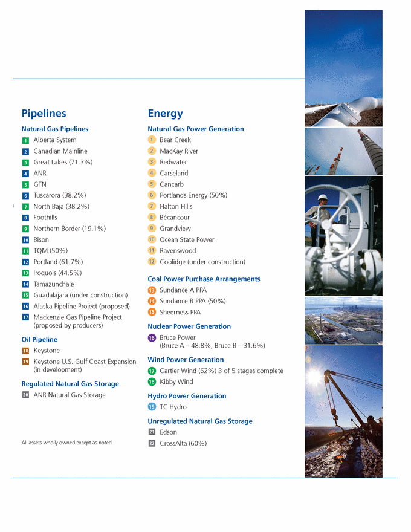
Task: Click the North Baja (38.2%) entry
Action: coord(62,206)
